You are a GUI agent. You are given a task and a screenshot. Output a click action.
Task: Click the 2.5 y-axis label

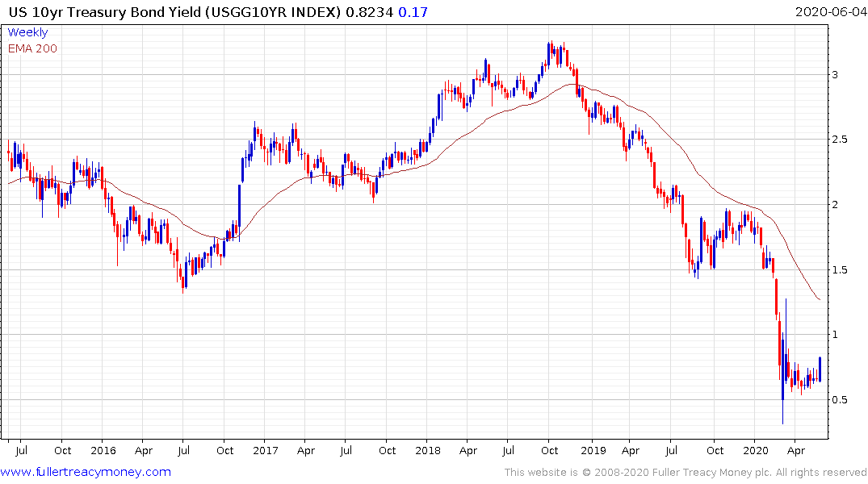pos(840,140)
